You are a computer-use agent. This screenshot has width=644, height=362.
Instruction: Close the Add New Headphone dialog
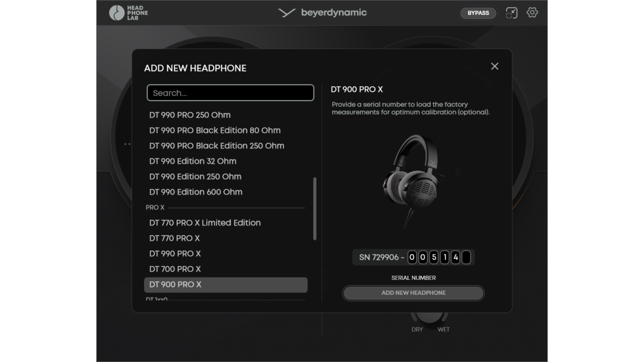click(x=495, y=66)
